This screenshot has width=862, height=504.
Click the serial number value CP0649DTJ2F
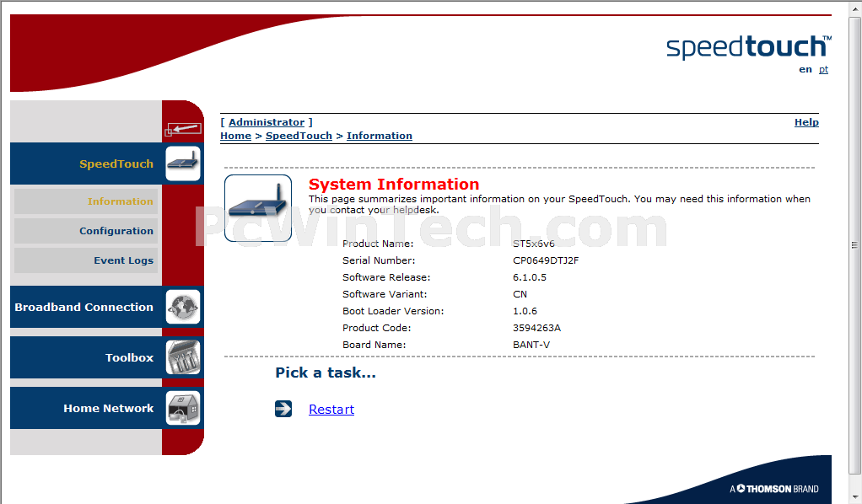click(546, 260)
